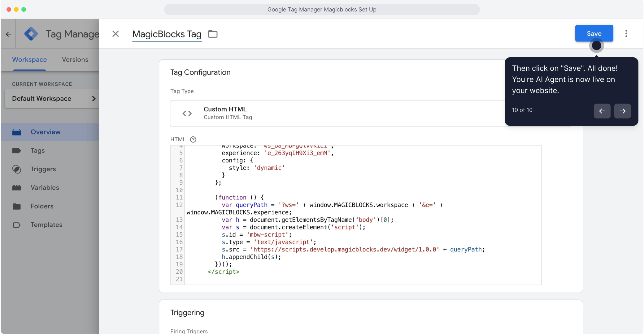Open Overview in the sidebar
Screen dimensions: 644x334
(46, 132)
